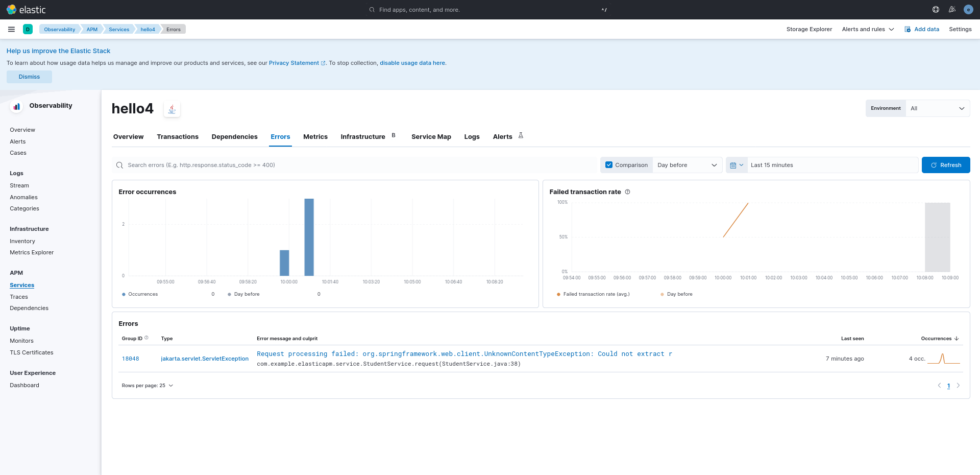This screenshot has width=980, height=475.
Task: Switch to the Logs tab
Action: (x=472, y=137)
